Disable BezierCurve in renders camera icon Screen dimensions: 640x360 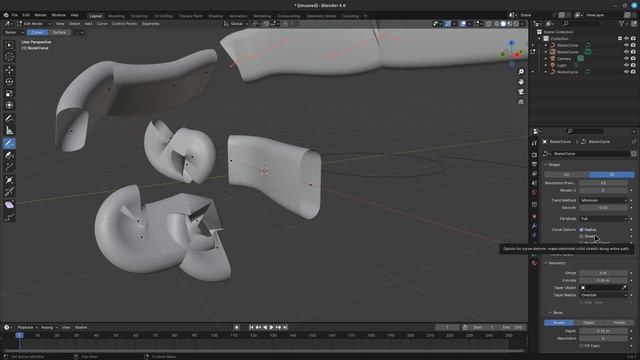[633, 52]
